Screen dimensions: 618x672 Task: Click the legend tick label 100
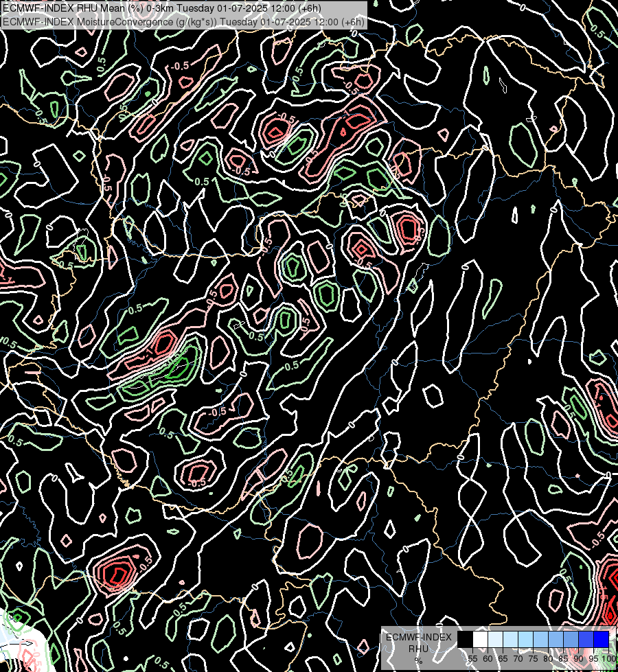click(609, 659)
